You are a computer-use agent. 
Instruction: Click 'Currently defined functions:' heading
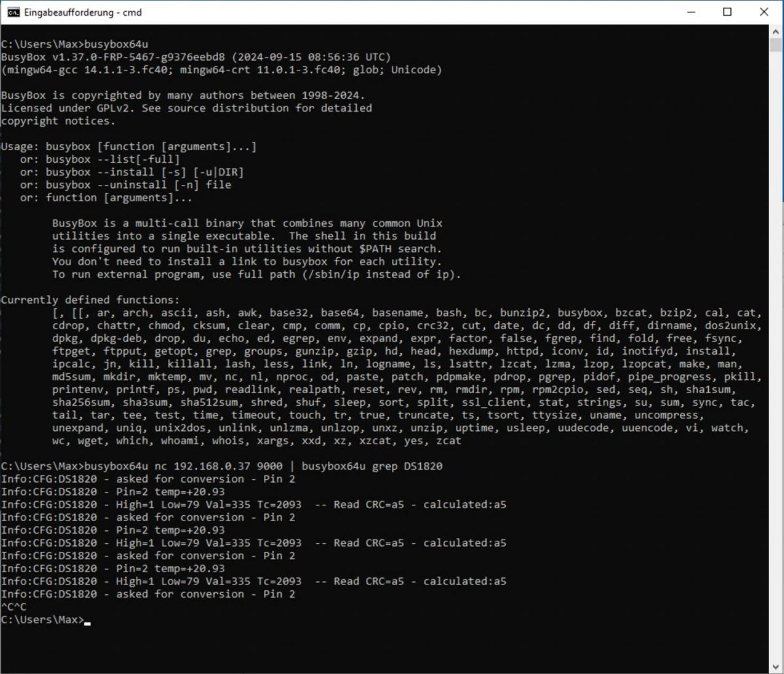coord(90,300)
